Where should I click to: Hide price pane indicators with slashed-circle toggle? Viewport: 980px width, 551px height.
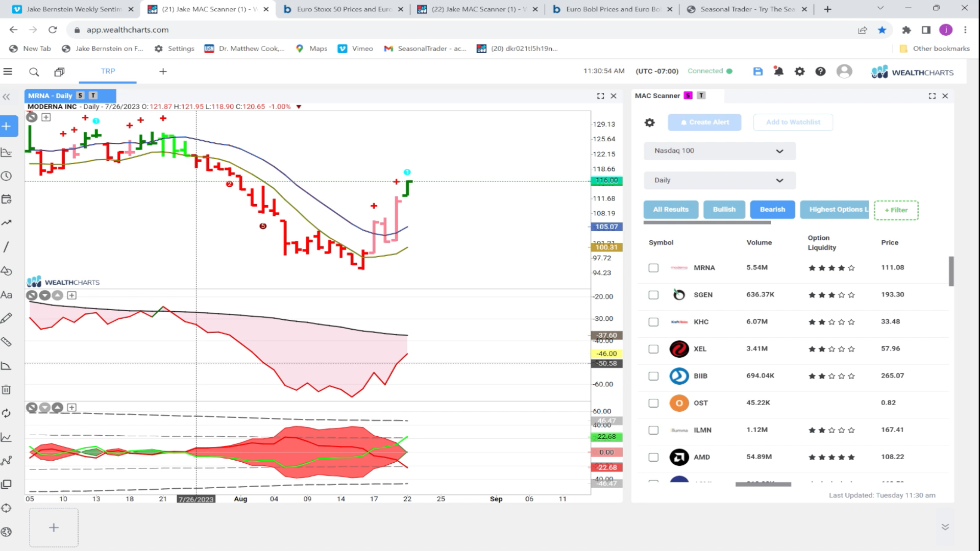(x=32, y=117)
